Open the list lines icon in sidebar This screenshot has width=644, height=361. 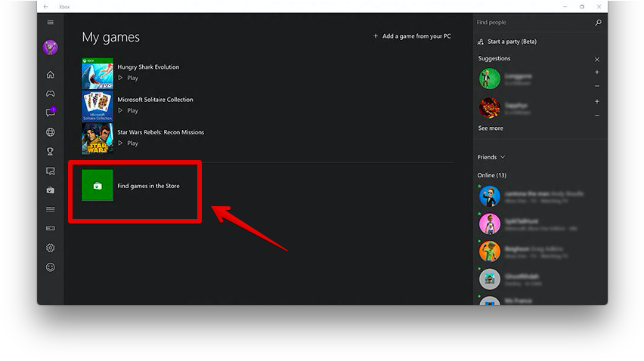click(x=50, y=209)
